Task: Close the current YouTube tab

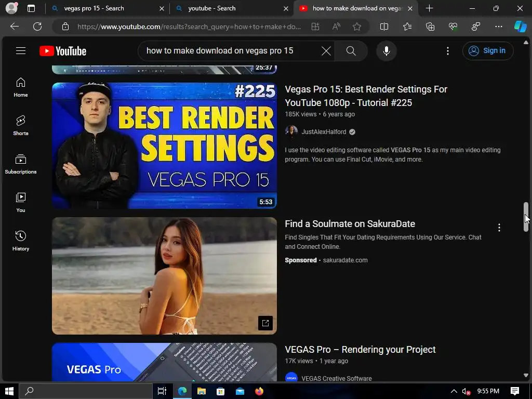Action: (410, 8)
